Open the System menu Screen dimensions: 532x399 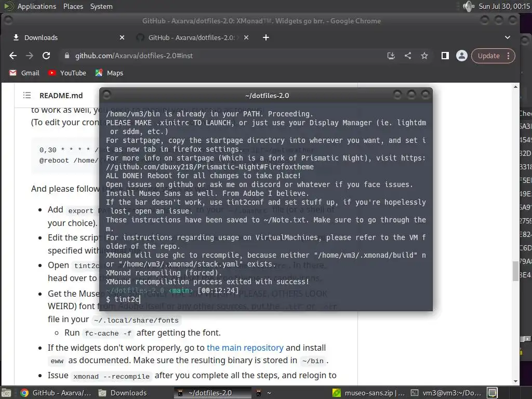(101, 6)
